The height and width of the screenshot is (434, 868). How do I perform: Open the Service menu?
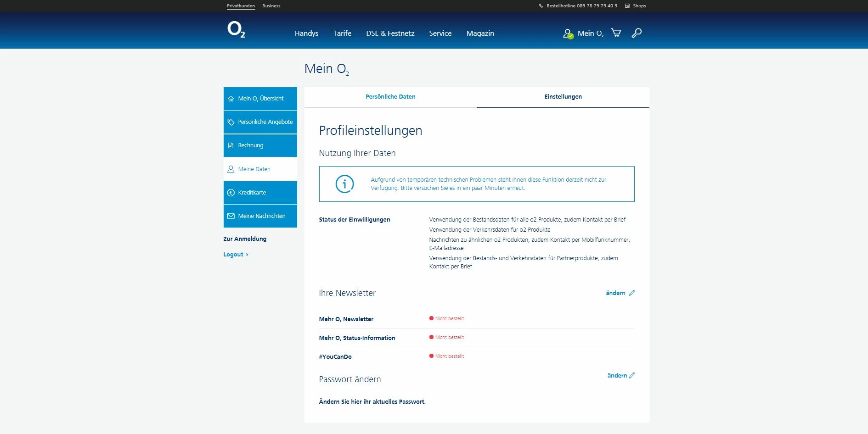(440, 33)
